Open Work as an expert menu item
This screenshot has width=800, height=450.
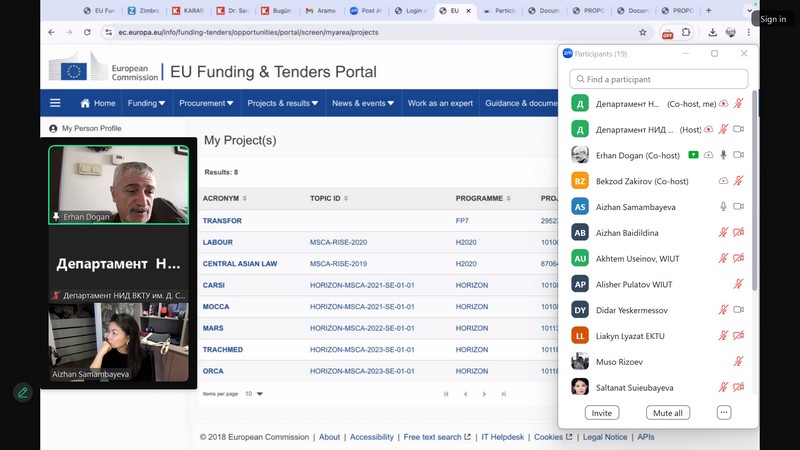(x=439, y=103)
